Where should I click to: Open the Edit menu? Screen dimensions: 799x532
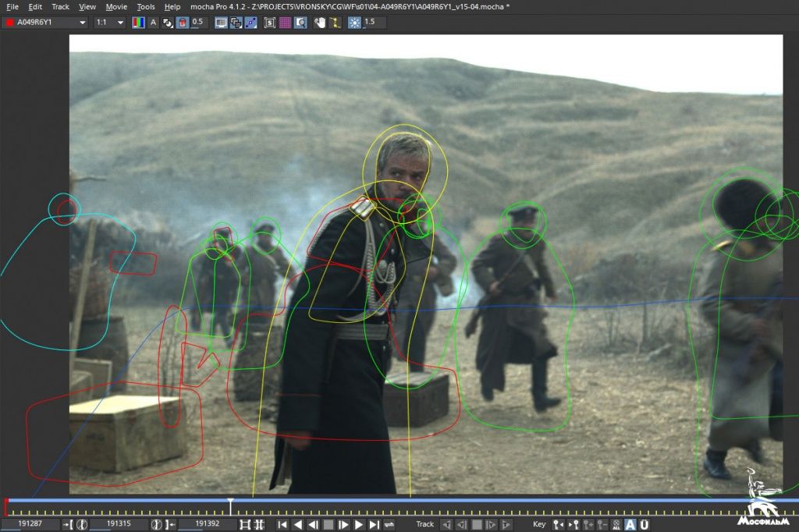(35, 6)
